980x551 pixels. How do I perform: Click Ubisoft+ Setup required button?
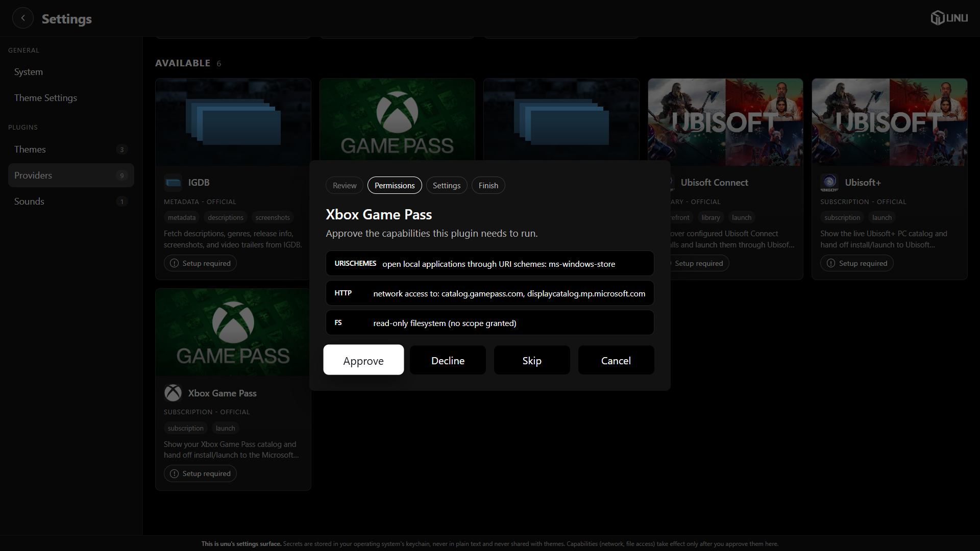[x=857, y=263]
